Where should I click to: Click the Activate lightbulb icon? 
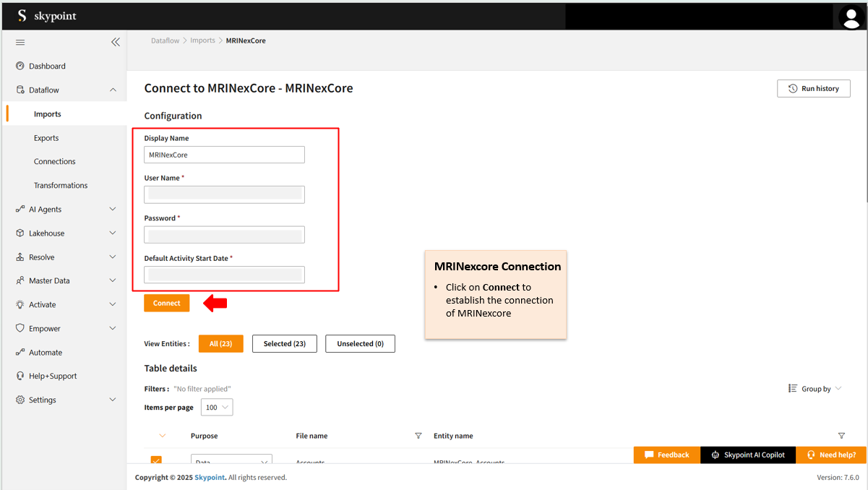20,304
